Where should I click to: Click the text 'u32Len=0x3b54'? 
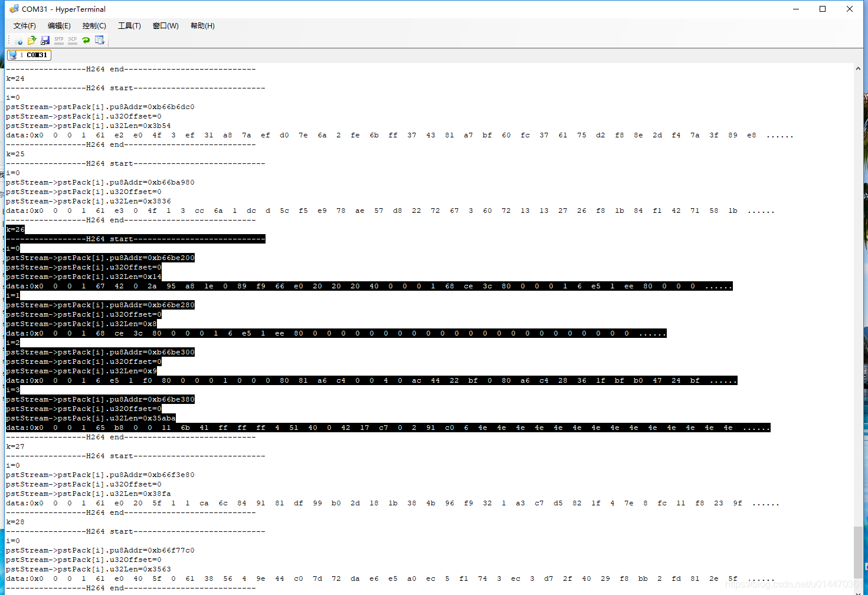140,126
